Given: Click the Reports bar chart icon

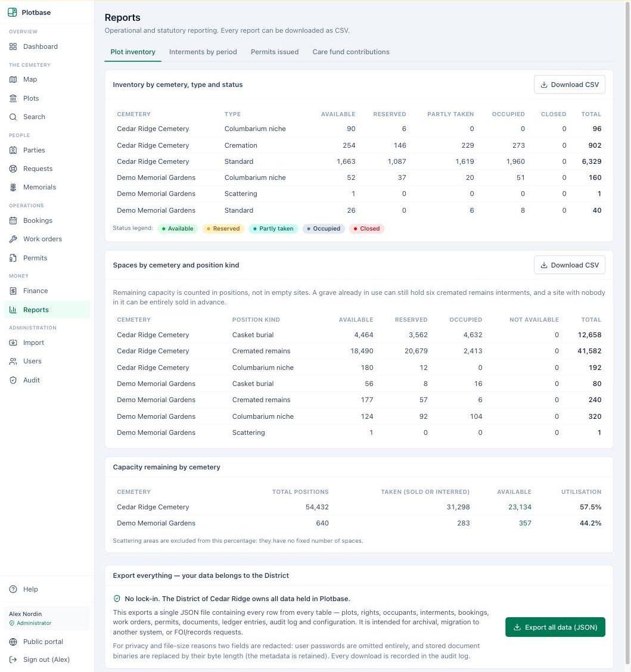Looking at the screenshot, I should [x=13, y=309].
